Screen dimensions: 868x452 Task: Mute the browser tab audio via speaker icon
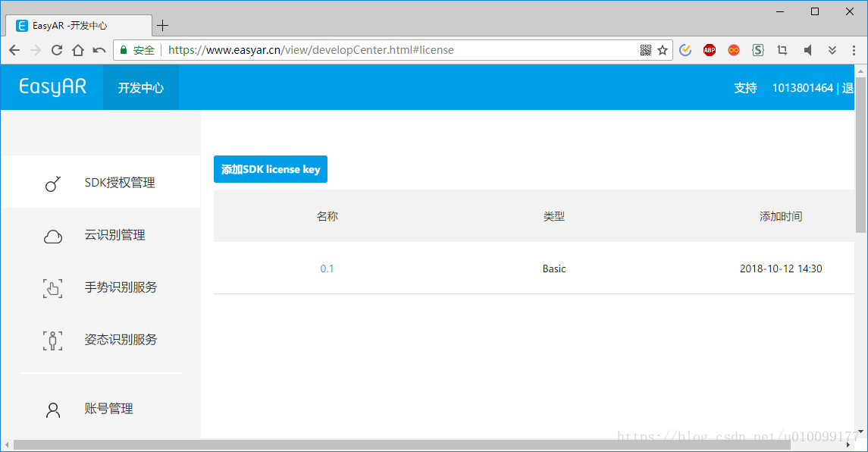[807, 49]
